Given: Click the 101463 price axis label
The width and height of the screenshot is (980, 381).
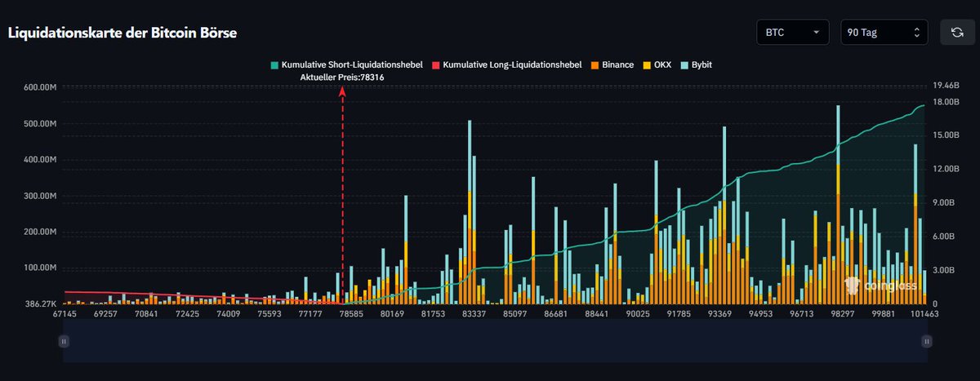Looking at the screenshot, I should (x=924, y=314).
